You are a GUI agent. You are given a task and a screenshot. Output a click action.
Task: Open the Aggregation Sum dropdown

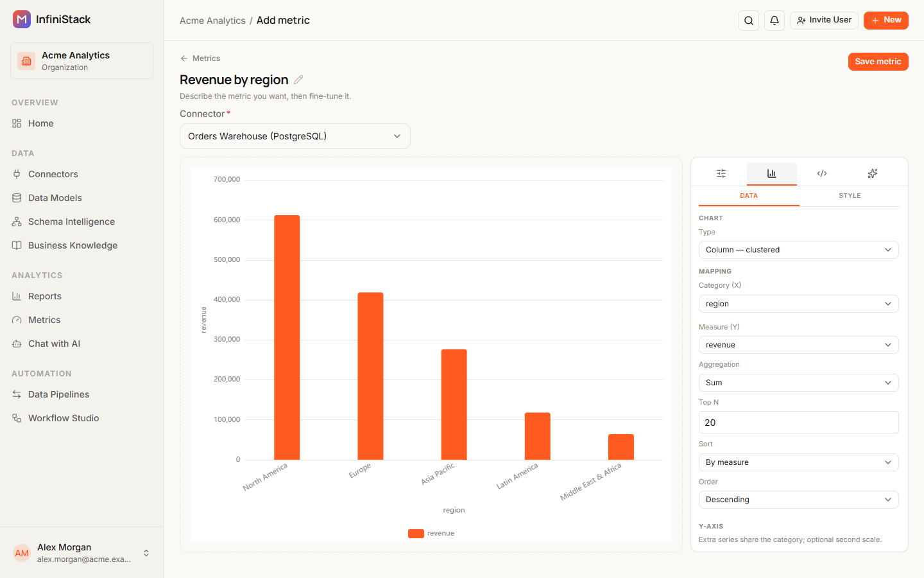(798, 383)
